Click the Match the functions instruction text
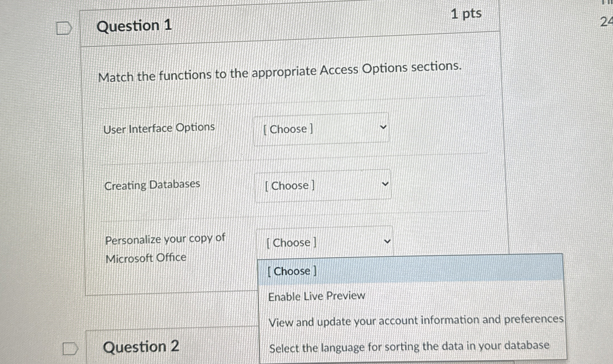Image resolution: width=613 pixels, height=364 pixels. pos(279,72)
